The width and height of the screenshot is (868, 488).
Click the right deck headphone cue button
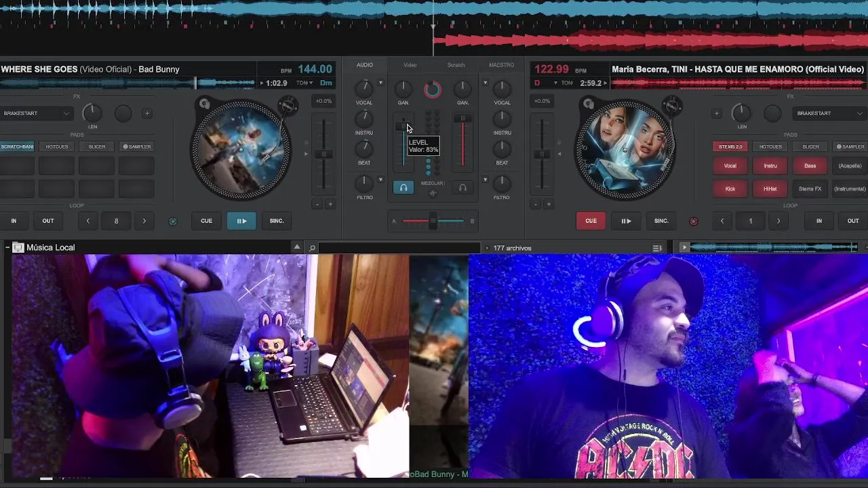pos(462,188)
